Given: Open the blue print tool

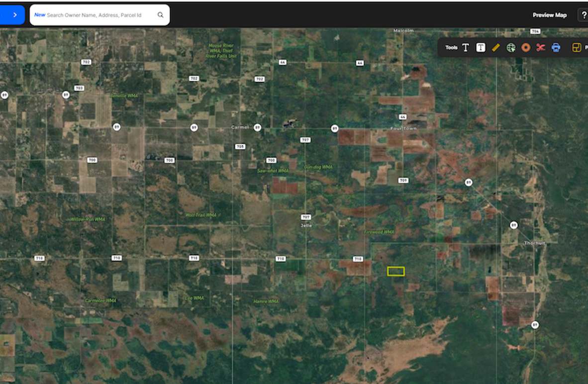Looking at the screenshot, I should (556, 48).
